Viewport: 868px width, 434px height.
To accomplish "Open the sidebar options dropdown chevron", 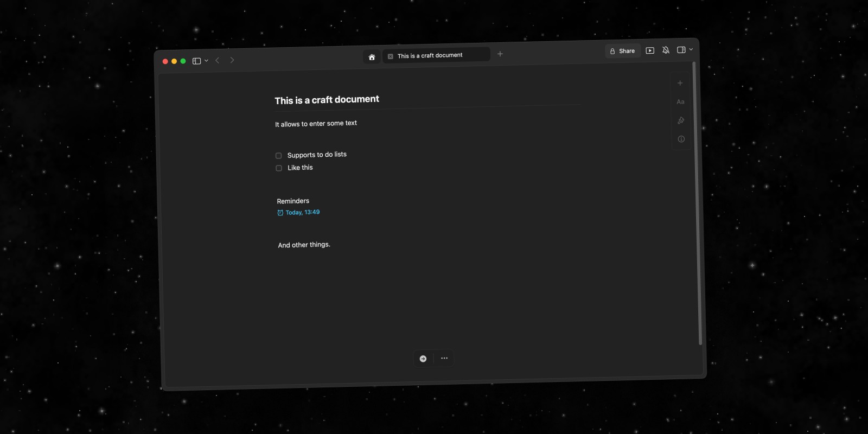I will [207, 61].
